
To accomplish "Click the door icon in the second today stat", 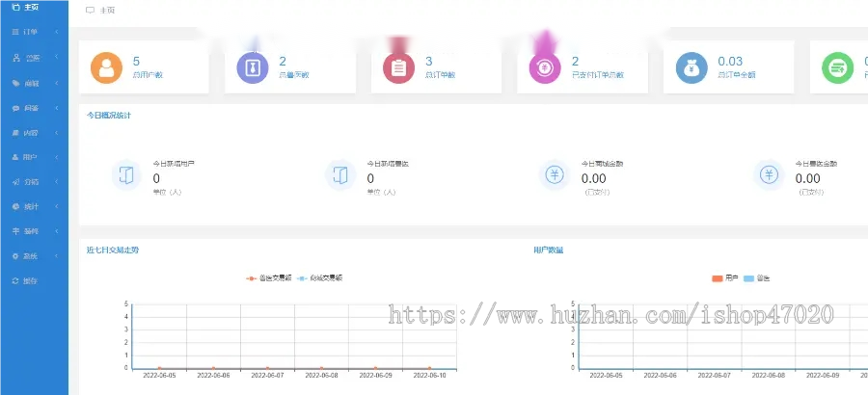I will point(340,175).
